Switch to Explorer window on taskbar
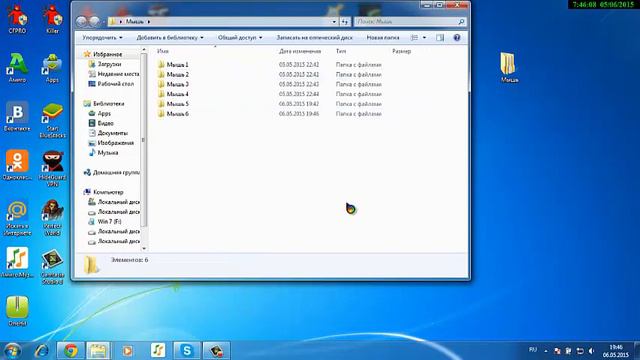Image resolution: width=640 pixels, height=360 pixels. coord(98,351)
